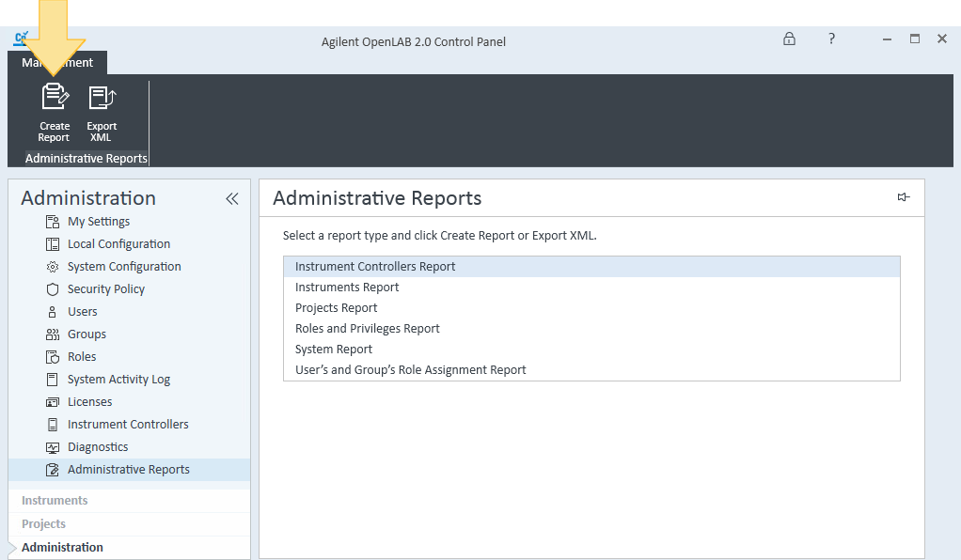Switch to the Instruments section
The height and width of the screenshot is (560, 961).
coord(55,501)
